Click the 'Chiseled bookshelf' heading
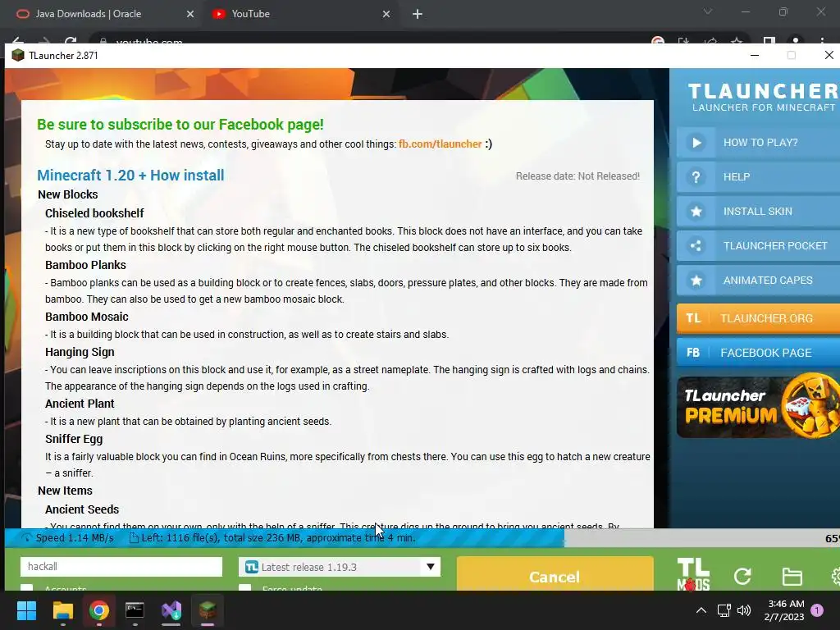The image size is (840, 630). (x=94, y=213)
